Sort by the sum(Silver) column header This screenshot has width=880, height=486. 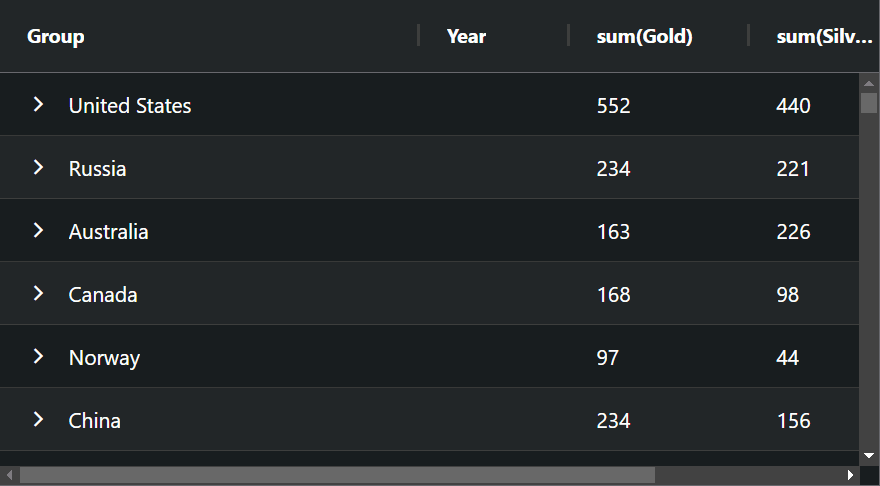click(x=824, y=36)
